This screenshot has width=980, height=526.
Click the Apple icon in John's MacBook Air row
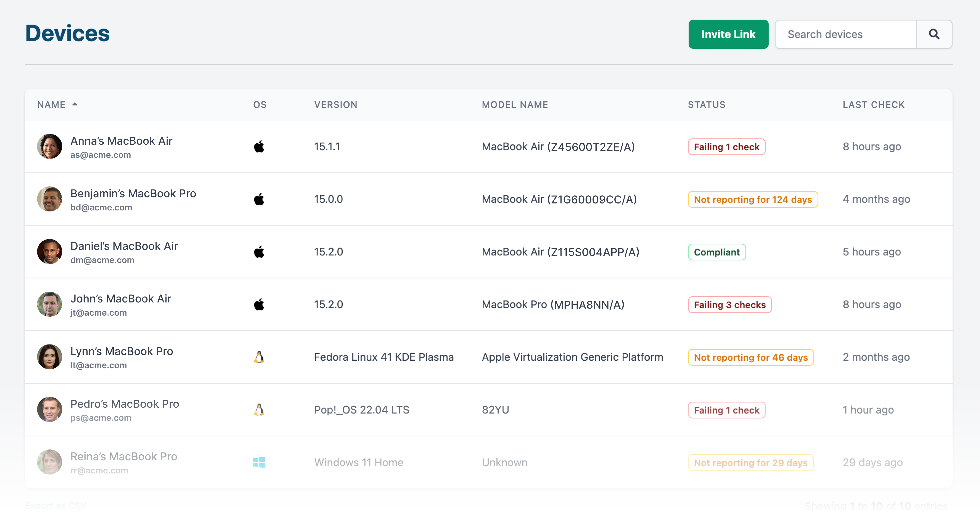click(259, 304)
